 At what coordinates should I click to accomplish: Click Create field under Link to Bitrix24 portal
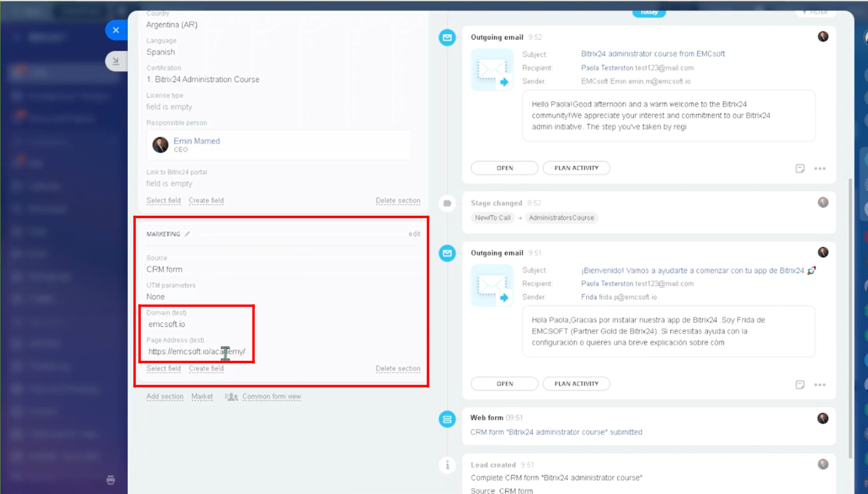click(x=206, y=200)
